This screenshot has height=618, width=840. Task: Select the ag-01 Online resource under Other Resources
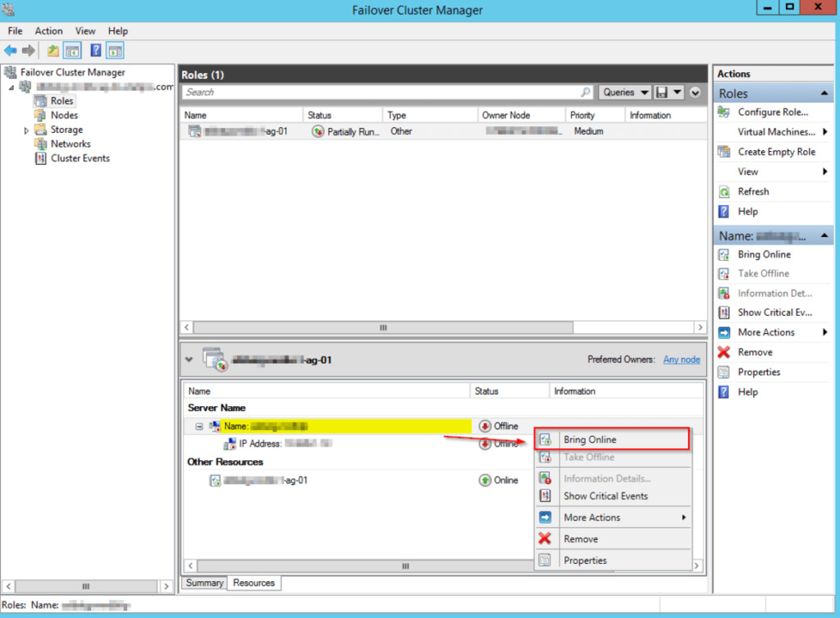(x=259, y=480)
